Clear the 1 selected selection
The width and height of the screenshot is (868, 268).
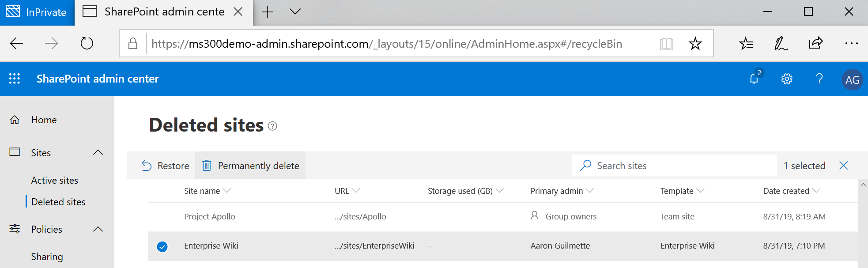point(843,166)
